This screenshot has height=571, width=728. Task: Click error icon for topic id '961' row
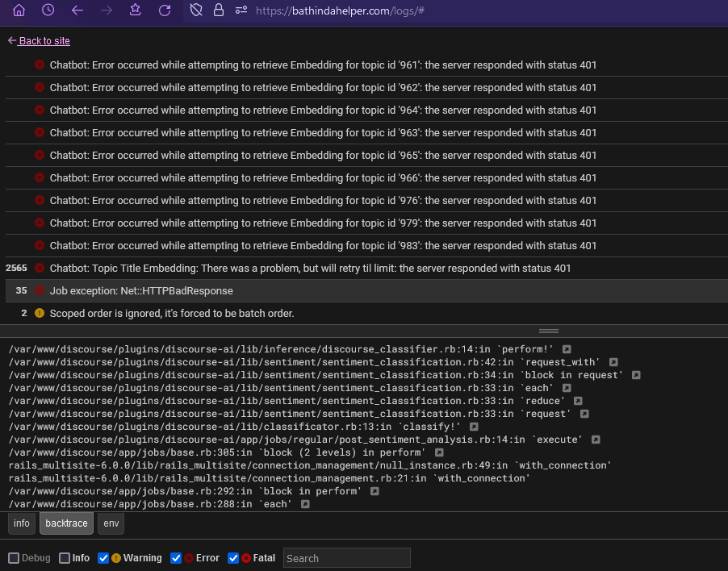pyautogui.click(x=40, y=65)
